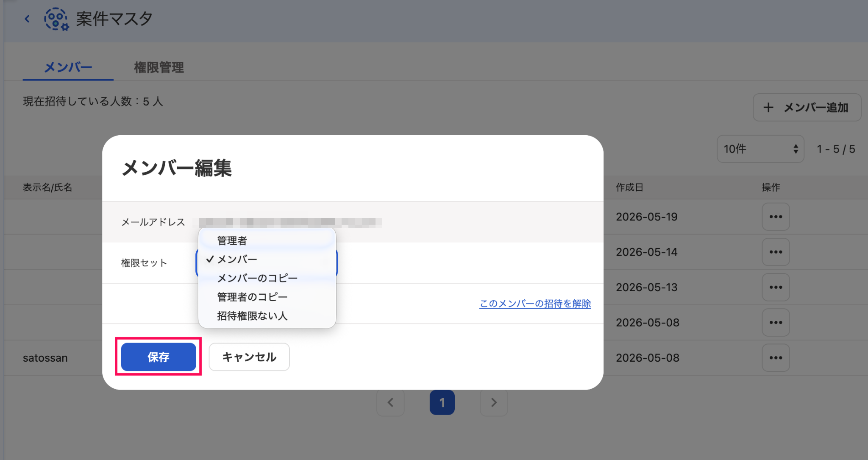Click このメンバーの招待を解除 link
The height and width of the screenshot is (460, 868).
(535, 304)
